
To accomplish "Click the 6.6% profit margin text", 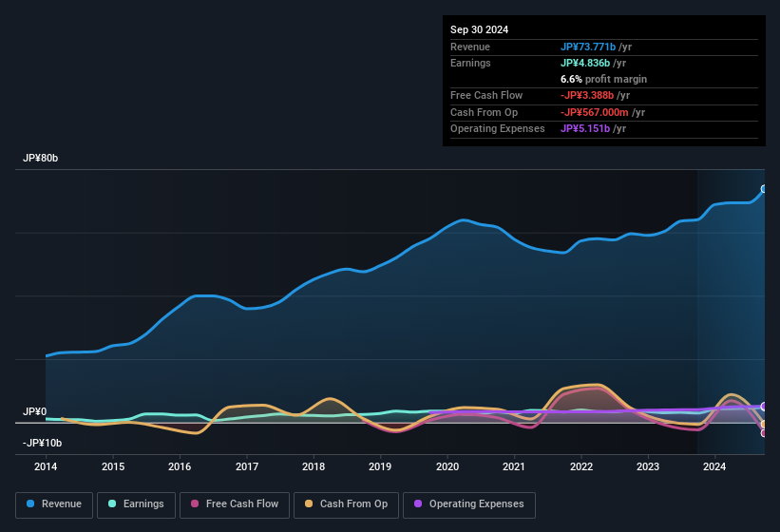I will pyautogui.click(x=603, y=79).
